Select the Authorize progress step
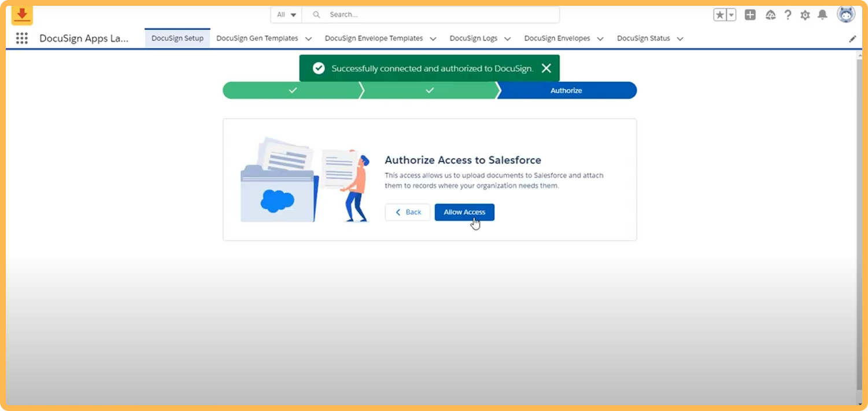This screenshot has height=411, width=868. 566,90
